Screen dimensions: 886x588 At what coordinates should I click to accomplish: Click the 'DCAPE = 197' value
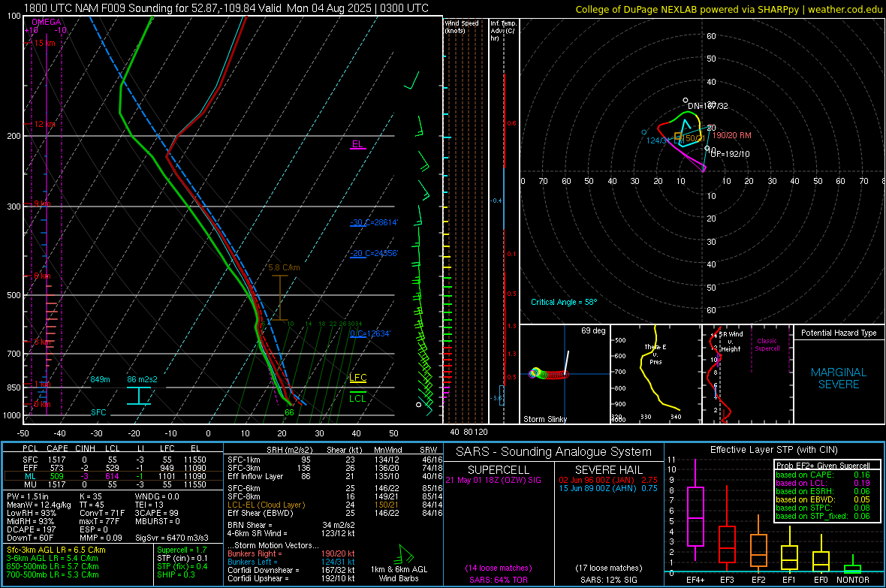[x=31, y=529]
